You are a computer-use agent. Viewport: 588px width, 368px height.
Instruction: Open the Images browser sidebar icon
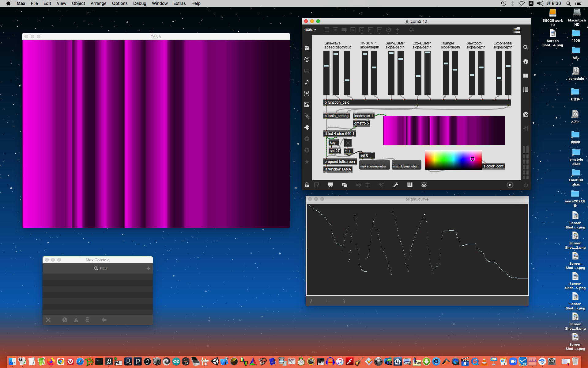coord(307,105)
